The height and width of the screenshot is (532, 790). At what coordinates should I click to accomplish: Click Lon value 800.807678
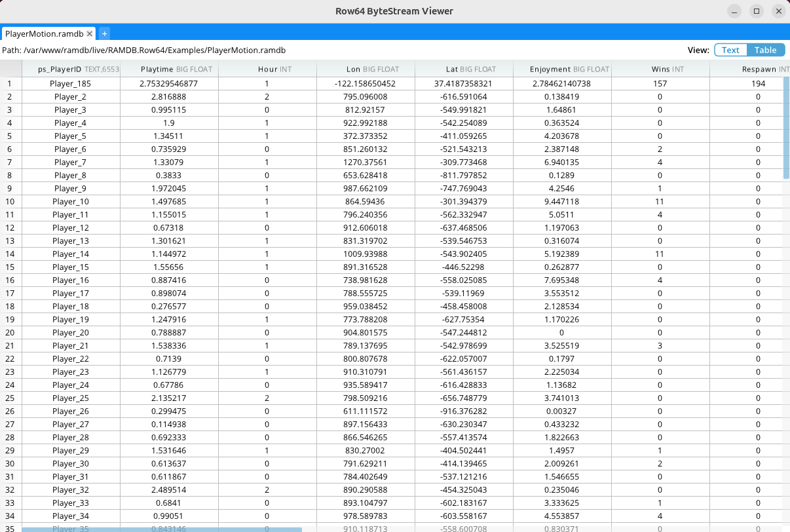point(366,359)
